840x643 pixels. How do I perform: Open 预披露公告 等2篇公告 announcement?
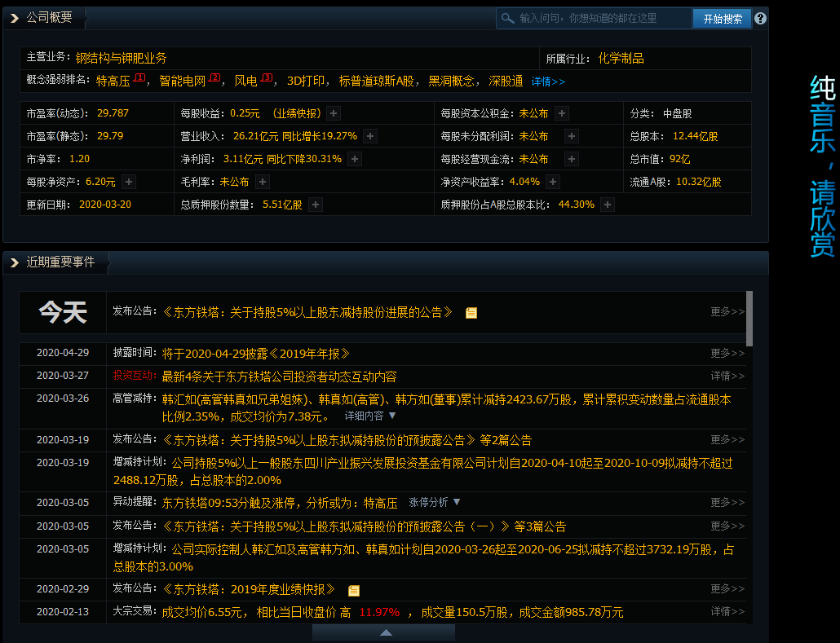(347, 440)
